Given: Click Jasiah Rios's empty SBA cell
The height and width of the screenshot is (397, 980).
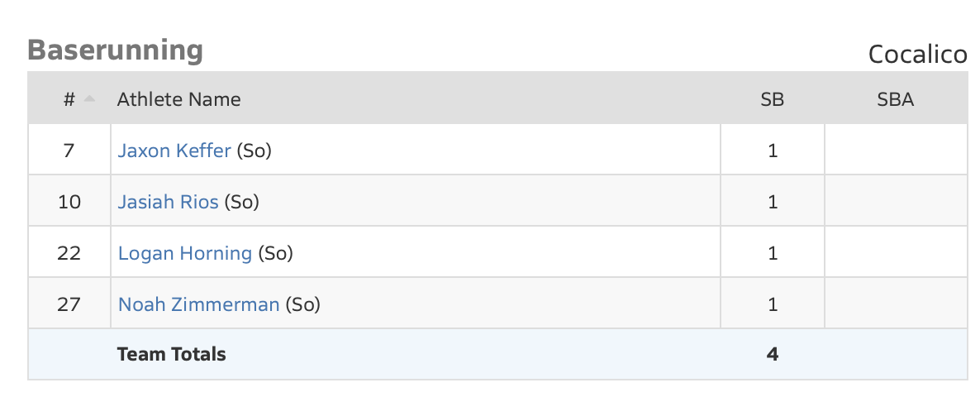Looking at the screenshot, I should 895,202.
